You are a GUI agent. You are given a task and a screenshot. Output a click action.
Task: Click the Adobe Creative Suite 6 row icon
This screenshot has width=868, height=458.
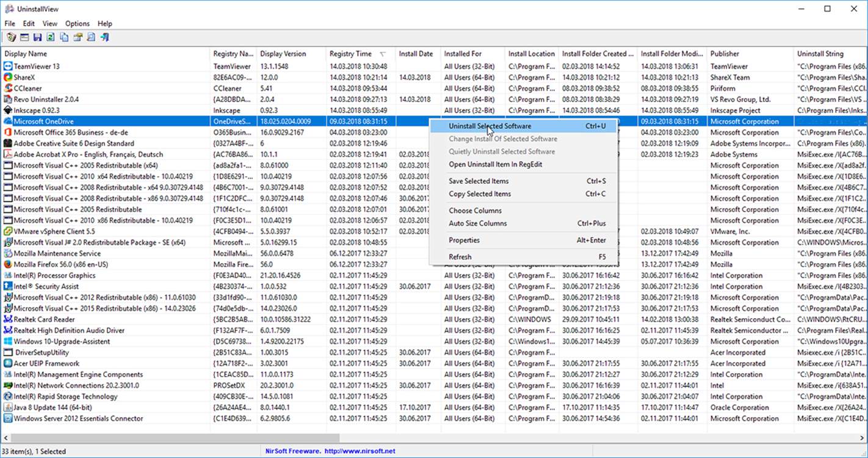click(8, 144)
